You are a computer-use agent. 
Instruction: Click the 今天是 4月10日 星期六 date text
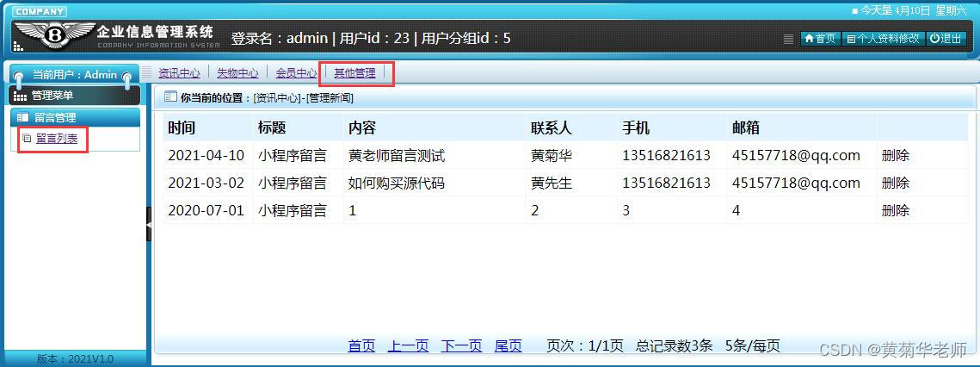[x=914, y=10]
